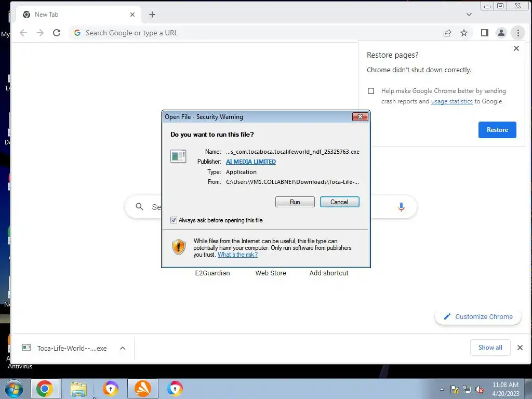Click the security shield warning icon
532x399 pixels.
pos(179,247)
